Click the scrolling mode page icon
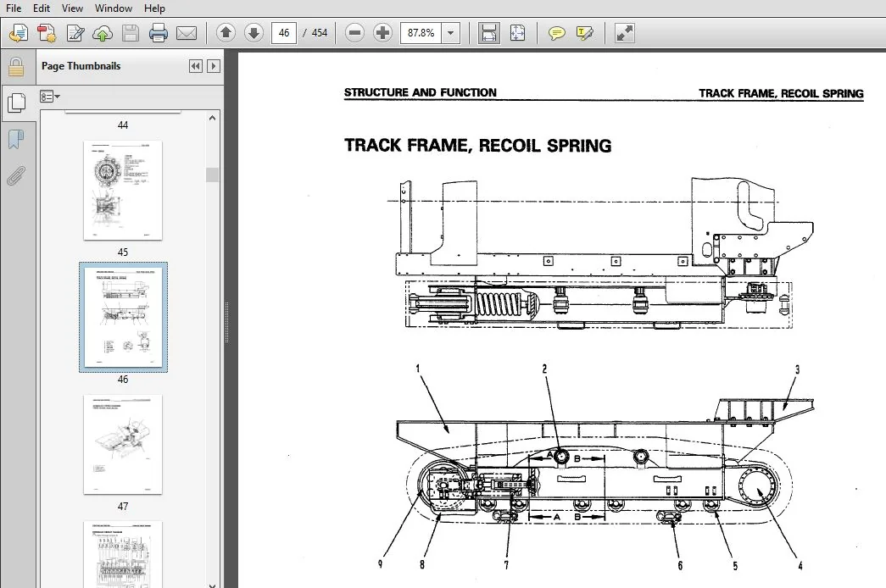886x588 pixels. point(488,33)
